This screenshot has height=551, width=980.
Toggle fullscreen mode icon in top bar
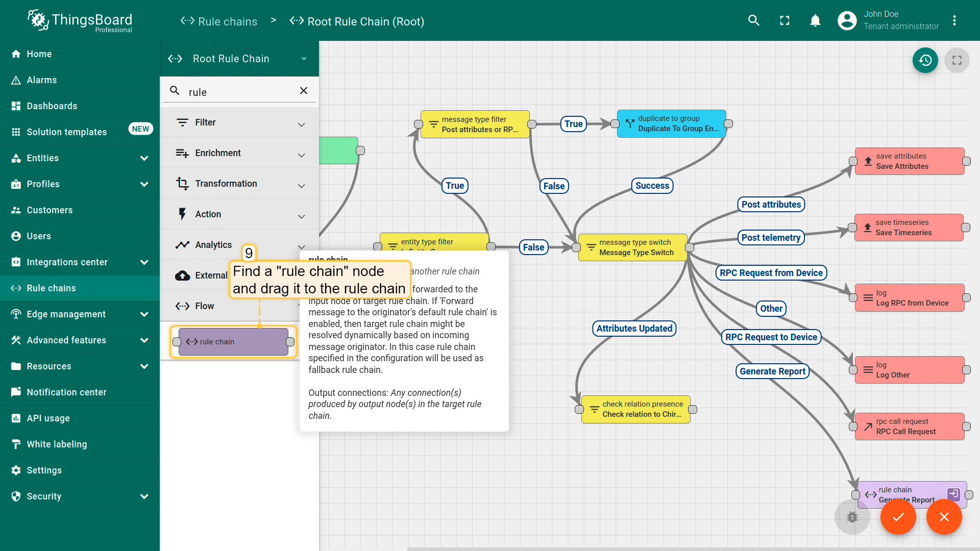pos(785,20)
